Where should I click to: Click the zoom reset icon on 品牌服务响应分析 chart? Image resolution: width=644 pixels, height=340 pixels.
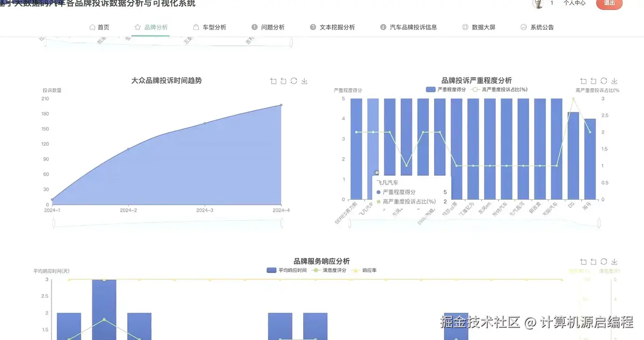click(594, 262)
